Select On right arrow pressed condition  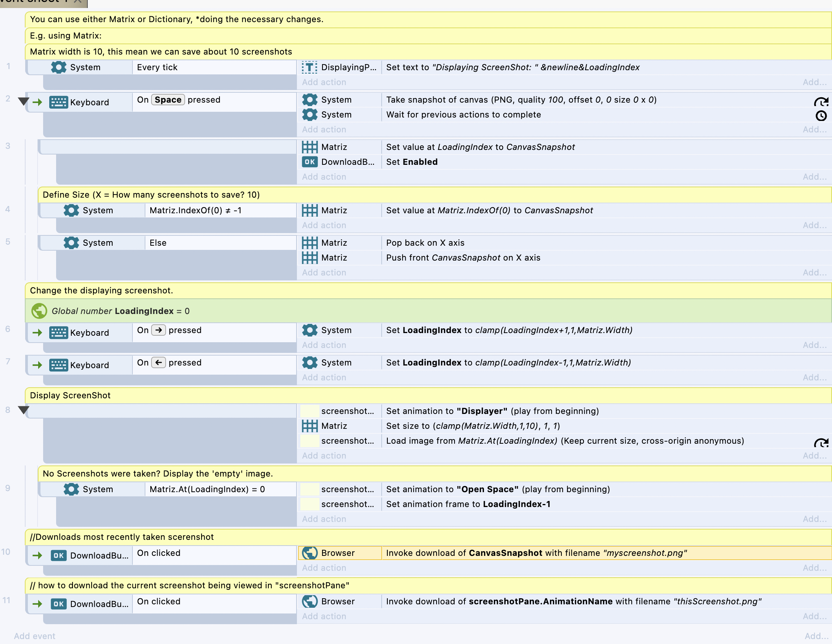[214, 333]
